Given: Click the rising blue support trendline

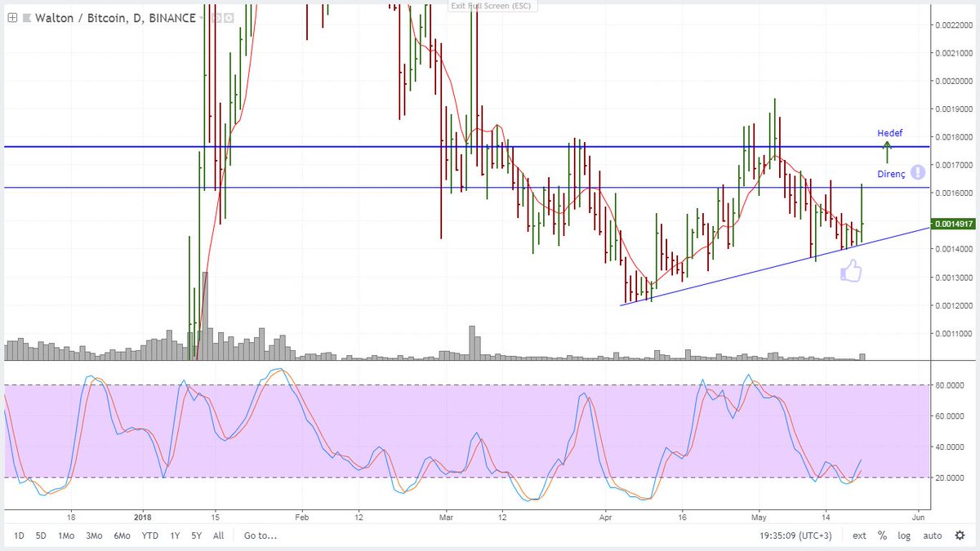Looking at the screenshot, I should pos(776,267).
